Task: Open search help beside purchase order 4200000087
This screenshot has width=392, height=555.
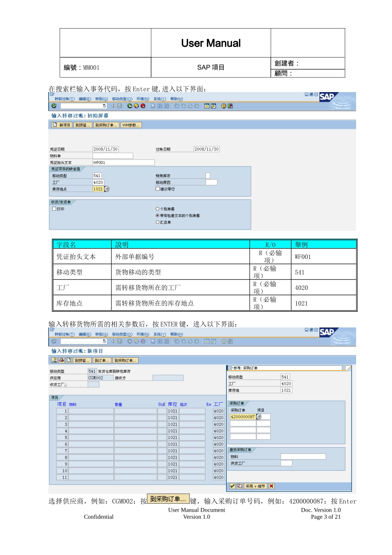Action: (x=259, y=417)
